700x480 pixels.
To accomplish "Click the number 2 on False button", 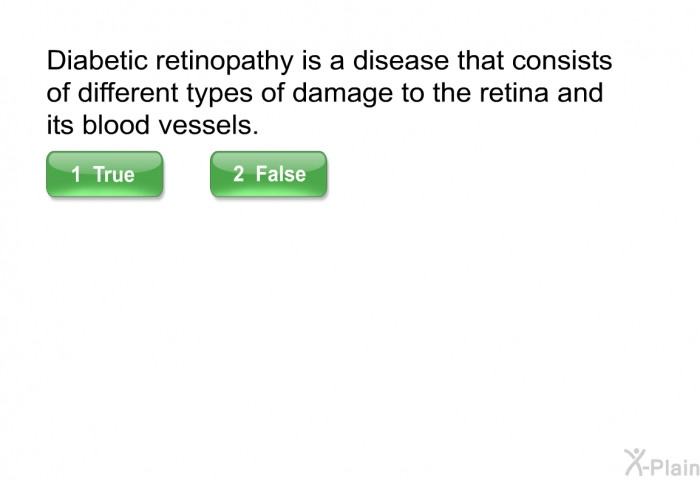I will 239,174.
